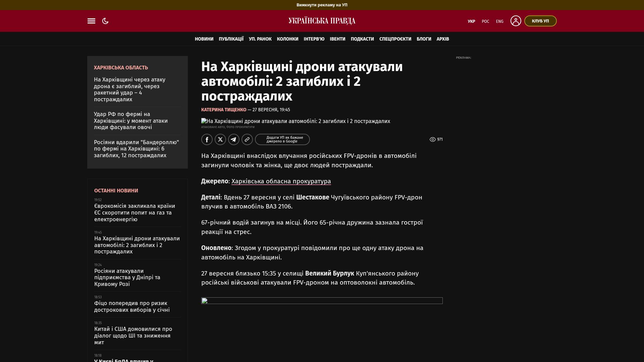
Task: Share the article on X
Action: coord(220,139)
